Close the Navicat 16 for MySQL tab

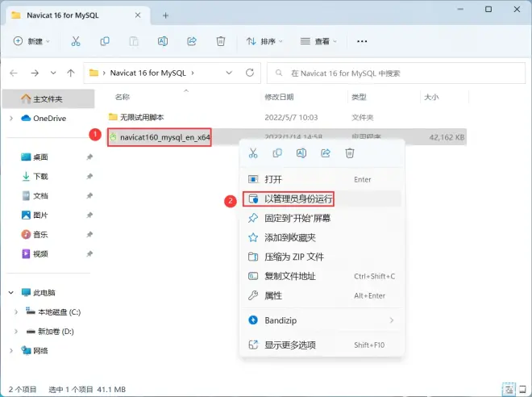tap(138, 15)
